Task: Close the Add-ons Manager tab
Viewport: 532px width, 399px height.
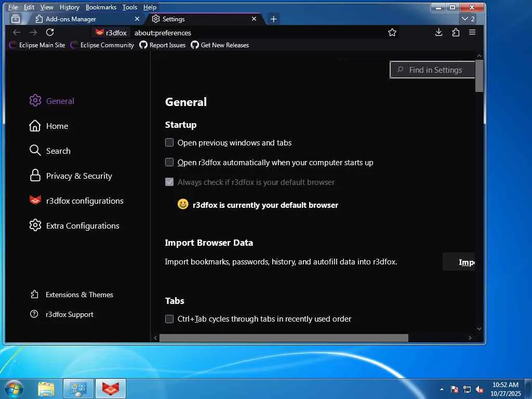Action: [x=137, y=19]
